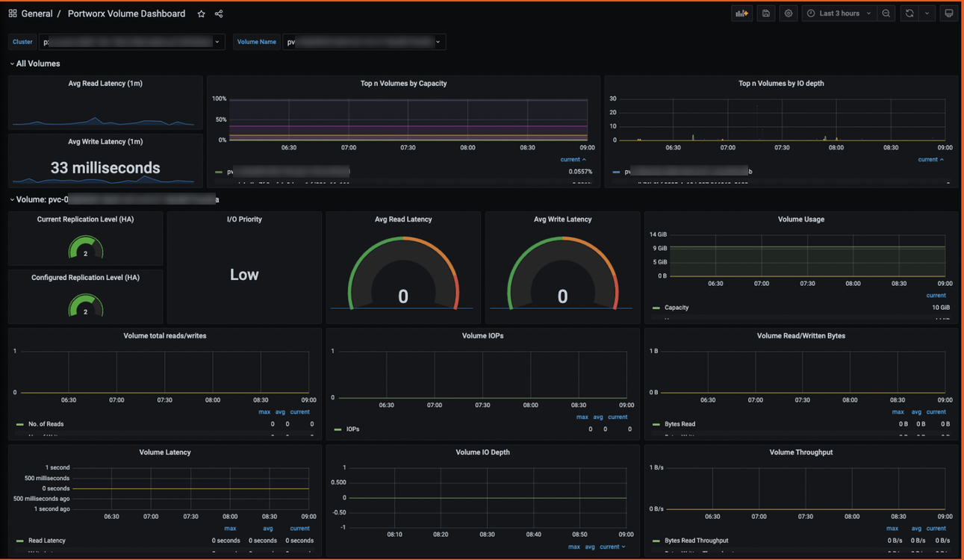This screenshot has height=560, width=964.
Task: Sort Volume Read/Written Bytes legend by current
Action: coord(936,412)
